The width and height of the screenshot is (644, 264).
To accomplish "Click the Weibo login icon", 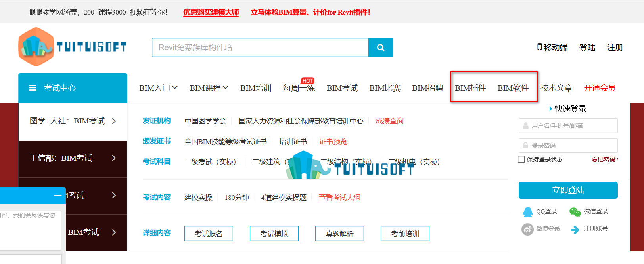I will coord(527,229).
